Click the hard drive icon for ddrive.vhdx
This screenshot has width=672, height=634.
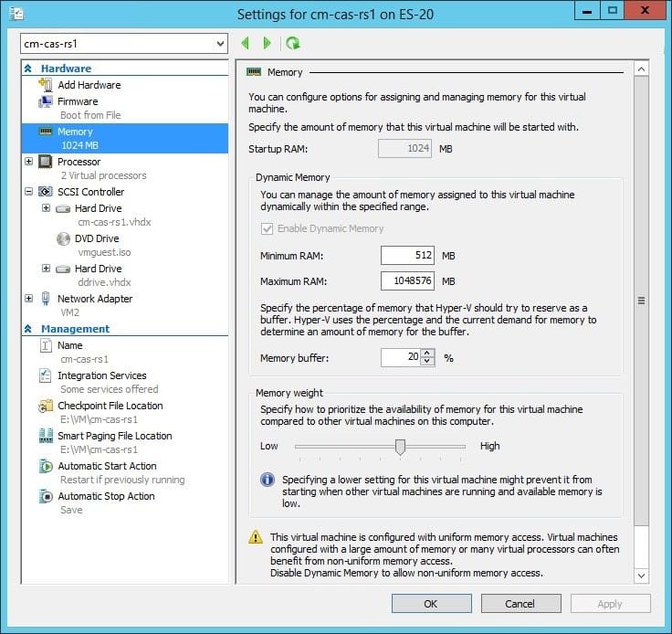pyautogui.click(x=63, y=269)
